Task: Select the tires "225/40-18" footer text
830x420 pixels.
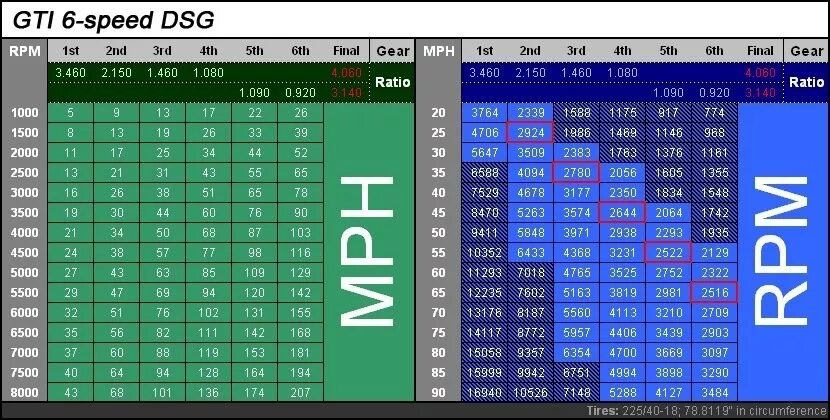Action: (655, 411)
